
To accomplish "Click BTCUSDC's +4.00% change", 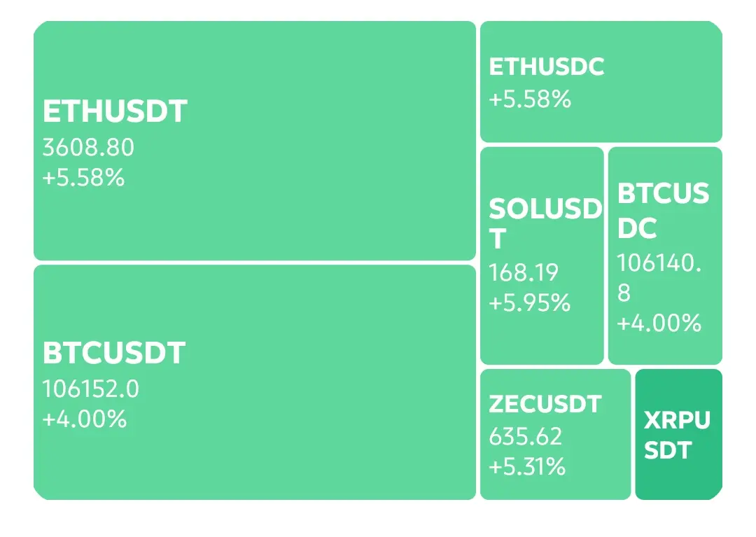I will click(659, 323).
